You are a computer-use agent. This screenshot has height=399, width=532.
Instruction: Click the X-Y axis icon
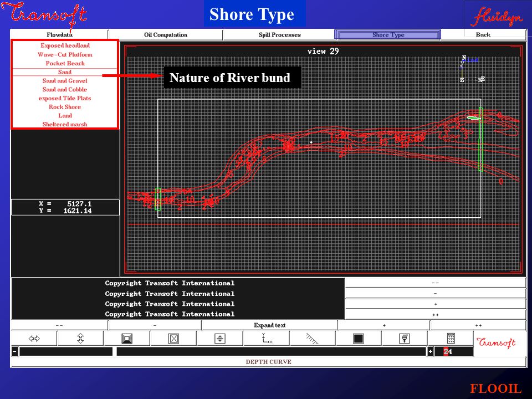pos(267,338)
